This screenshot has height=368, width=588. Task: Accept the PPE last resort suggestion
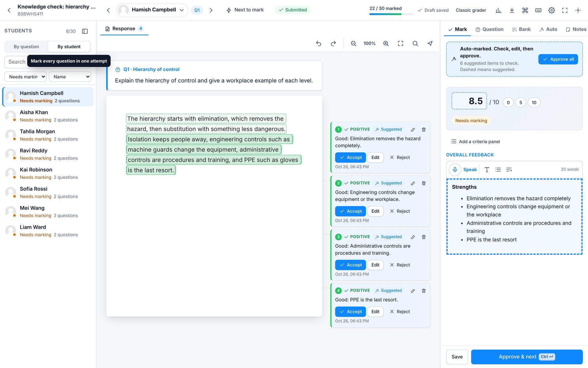pyautogui.click(x=350, y=312)
